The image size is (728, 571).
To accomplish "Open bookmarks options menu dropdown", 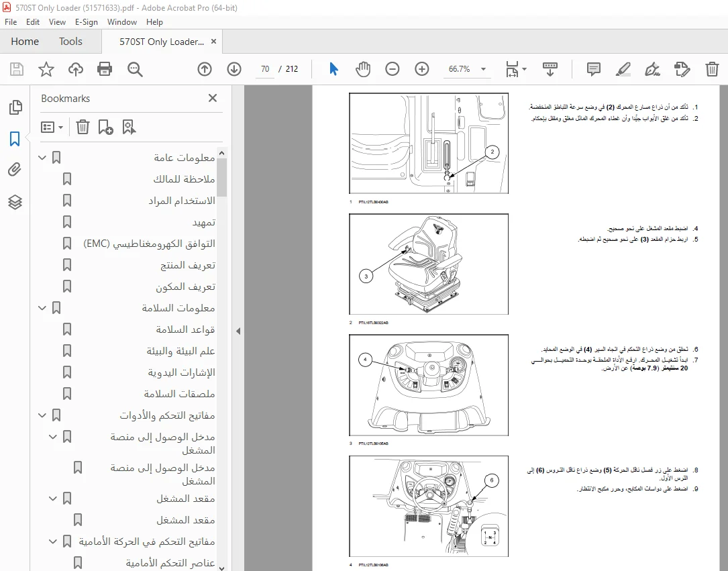I will tap(52, 127).
